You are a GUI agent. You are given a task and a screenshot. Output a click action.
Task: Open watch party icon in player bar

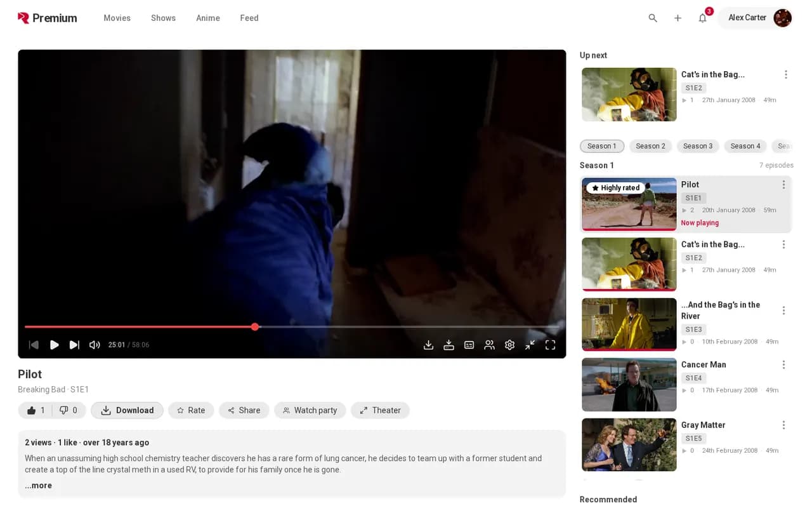pos(490,345)
